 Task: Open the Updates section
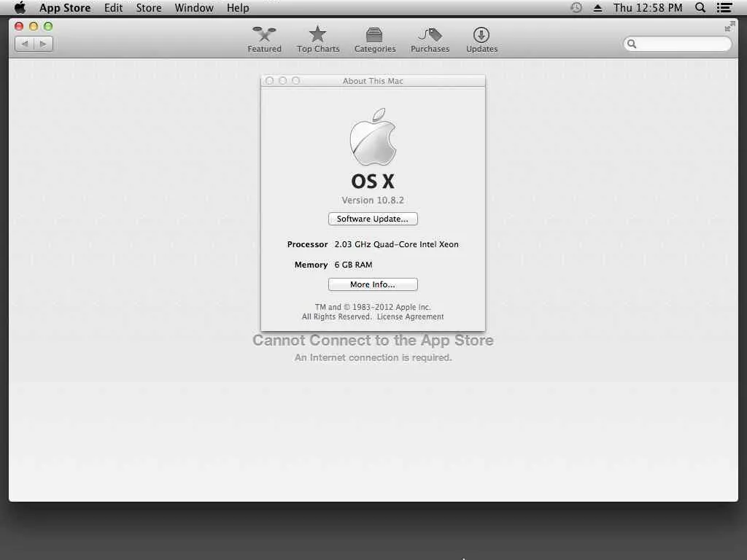[x=481, y=39]
